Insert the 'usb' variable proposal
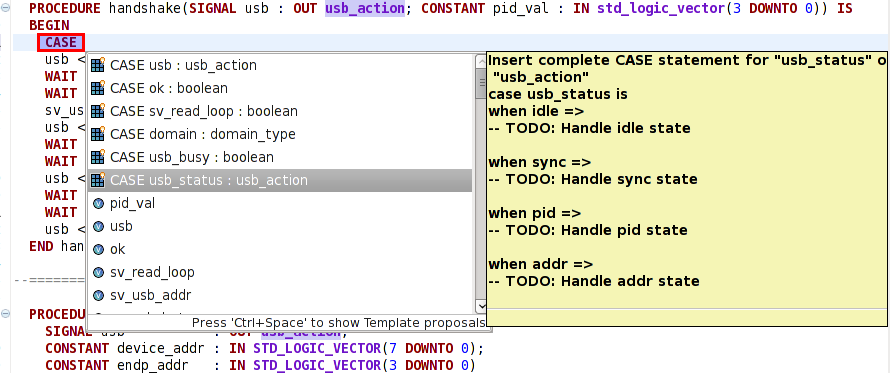Image resolution: width=890 pixels, height=373 pixels. [x=280, y=226]
